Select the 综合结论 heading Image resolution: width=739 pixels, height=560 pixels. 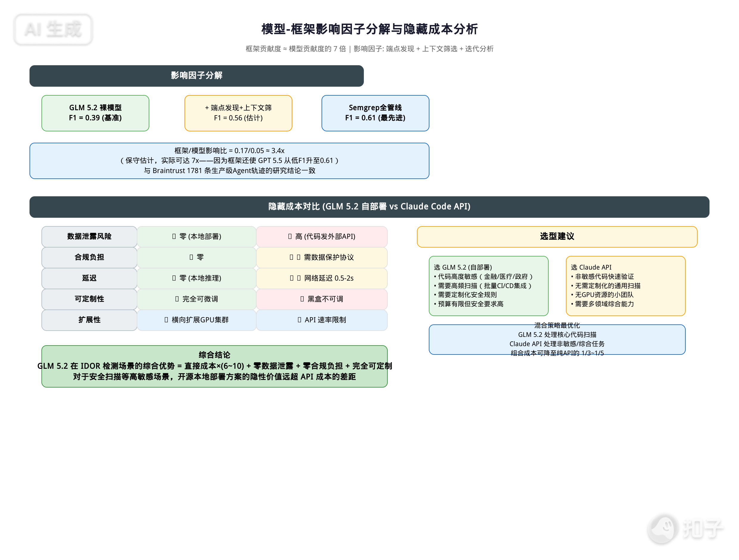point(214,355)
